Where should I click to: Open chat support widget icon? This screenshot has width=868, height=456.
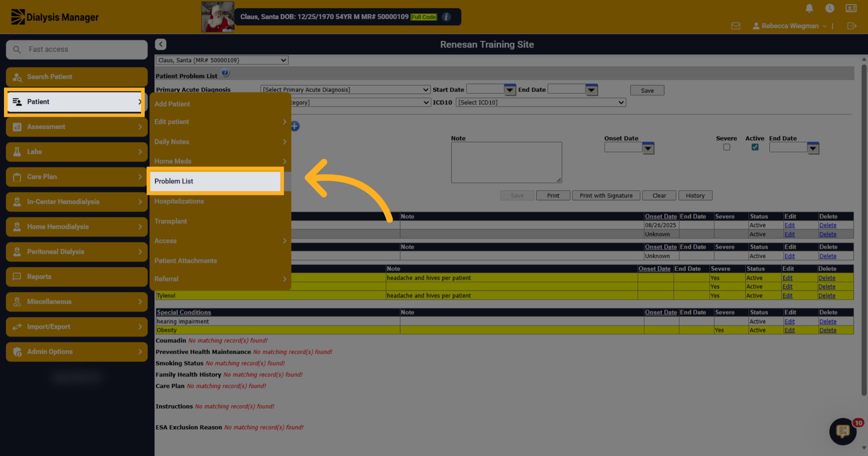click(843, 431)
